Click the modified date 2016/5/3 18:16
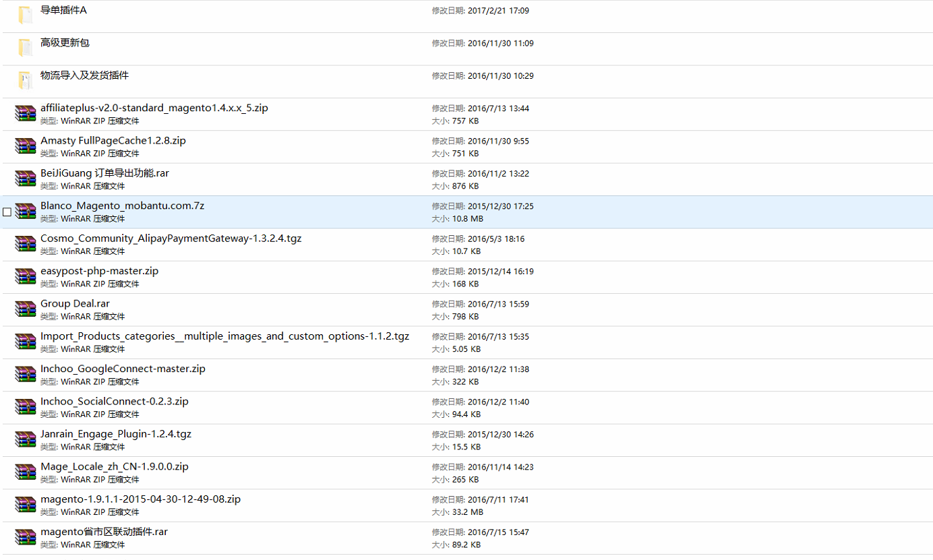 tap(496, 239)
